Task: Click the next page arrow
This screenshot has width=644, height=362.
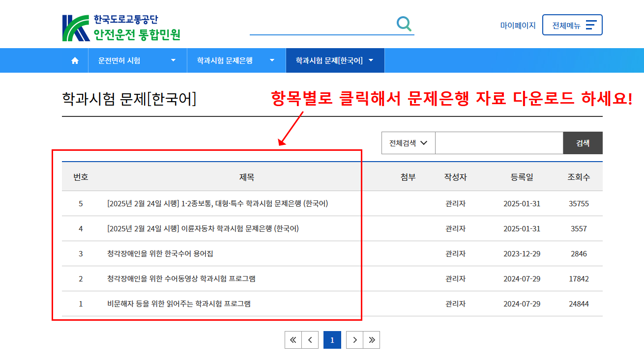Action: [354, 339]
